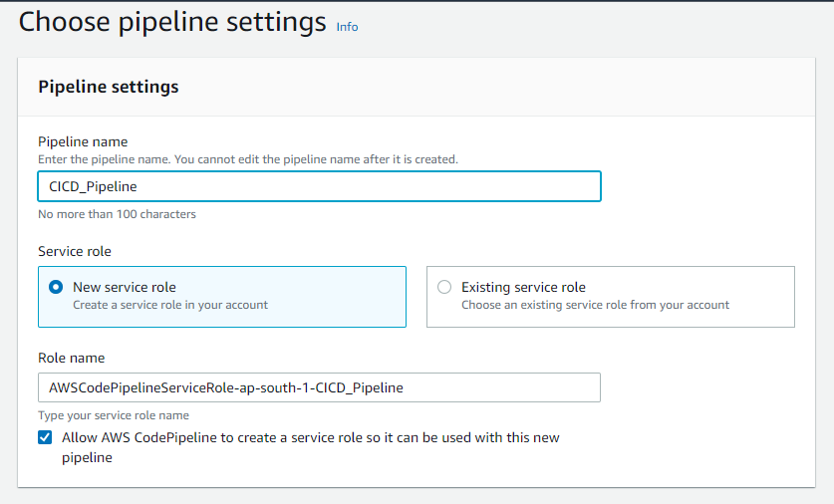The width and height of the screenshot is (834, 504).
Task: Select the New service role radio button
Action: pyautogui.click(x=56, y=287)
